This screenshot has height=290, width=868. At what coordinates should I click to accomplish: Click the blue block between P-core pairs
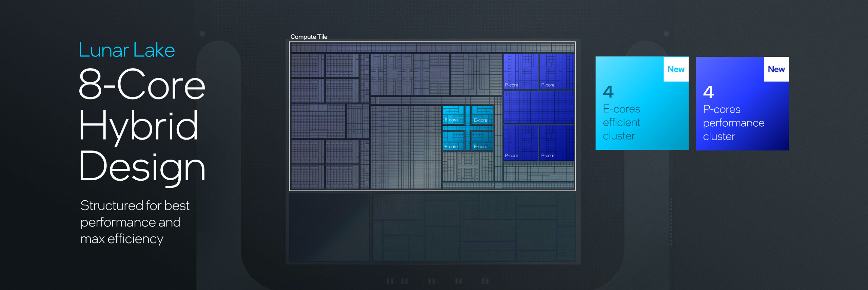tap(538, 107)
